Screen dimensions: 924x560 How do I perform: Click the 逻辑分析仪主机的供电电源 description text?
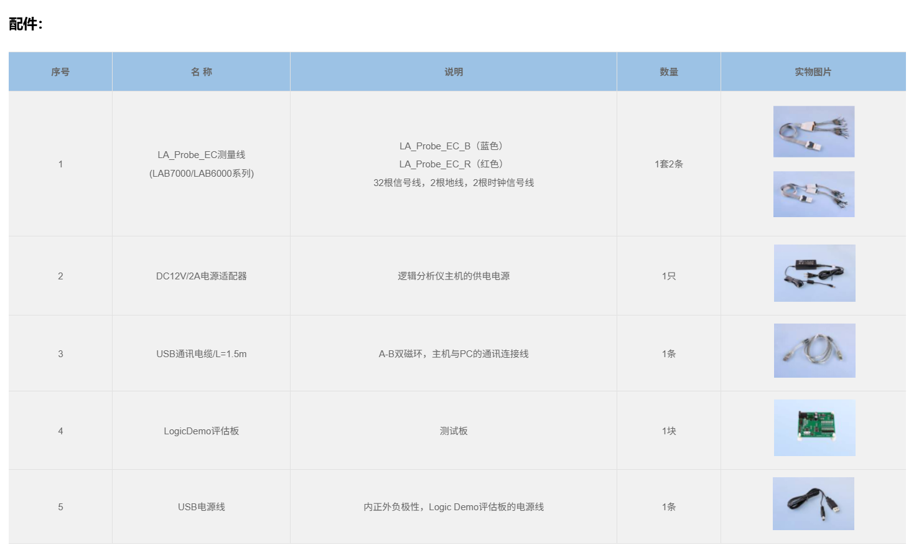tap(454, 276)
